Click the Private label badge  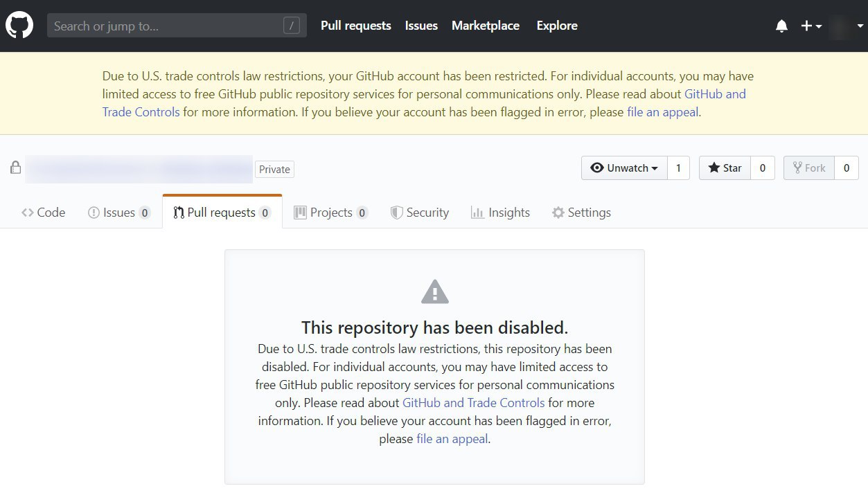274,169
